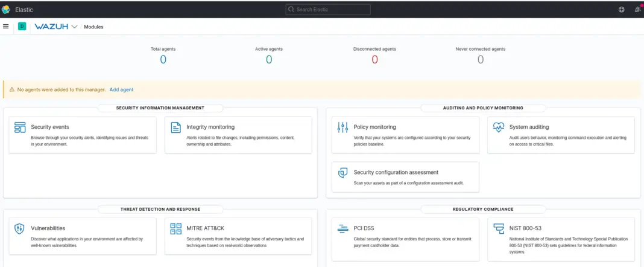Click the NIST 800-53 icon
Viewport: 644px width, 267px height.
tap(499, 228)
